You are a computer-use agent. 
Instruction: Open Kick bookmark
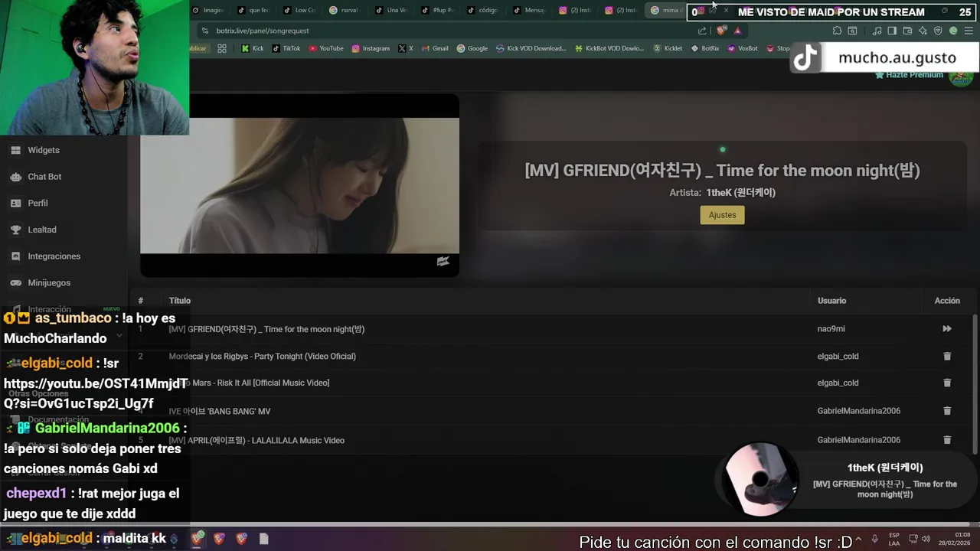click(x=252, y=48)
